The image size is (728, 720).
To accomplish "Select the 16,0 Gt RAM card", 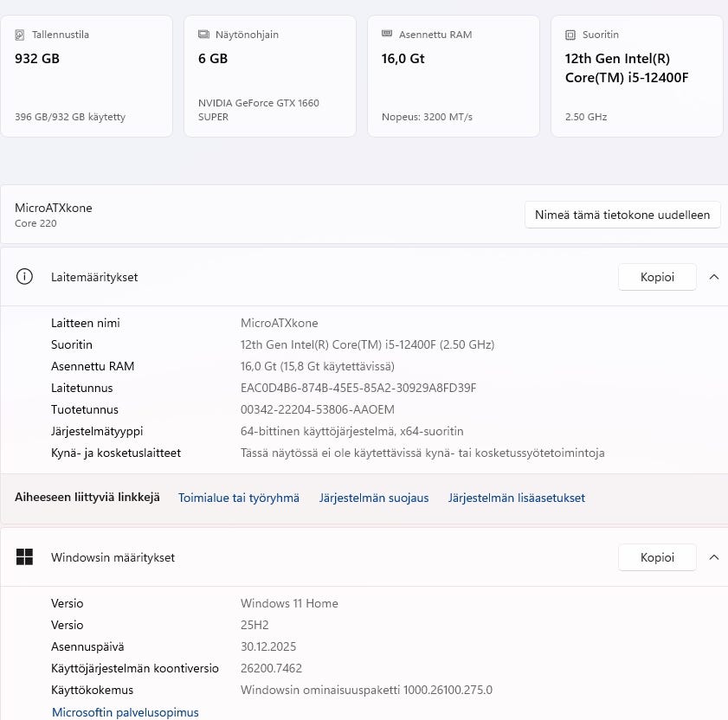I will point(453,76).
